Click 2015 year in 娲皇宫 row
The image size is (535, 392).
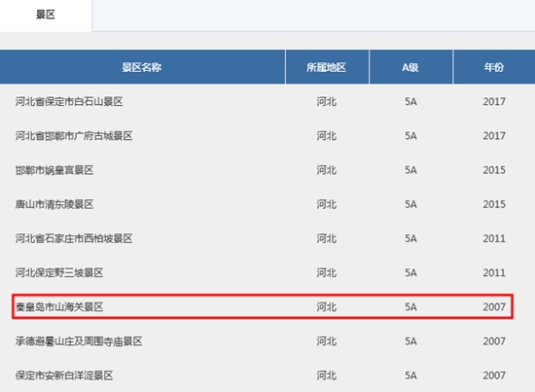(494, 170)
